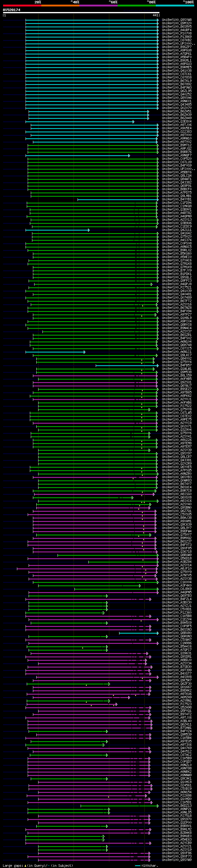Image resolution: width=197 pixels, height=868 pixels.
Task: Click the green ~80% identity legend segment
Action: pyautogui.click(x=137, y=6)
